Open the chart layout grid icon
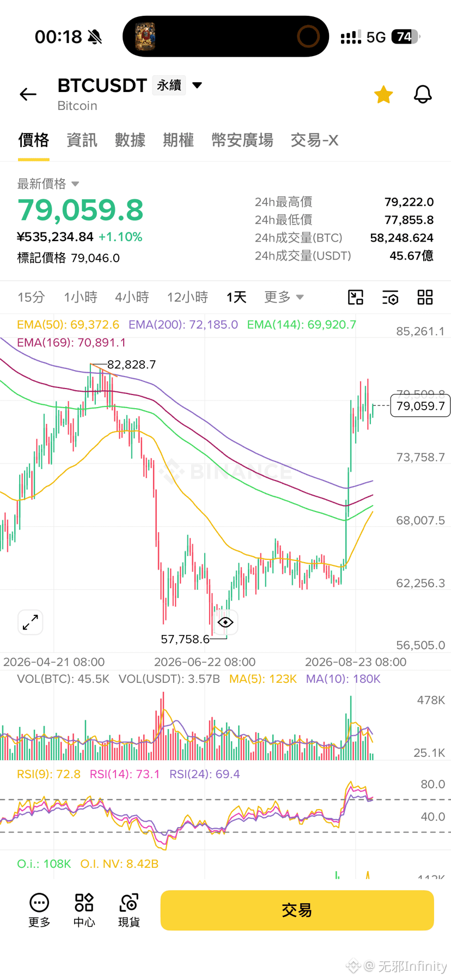Viewport: 451px width, 980px height. pos(425,297)
